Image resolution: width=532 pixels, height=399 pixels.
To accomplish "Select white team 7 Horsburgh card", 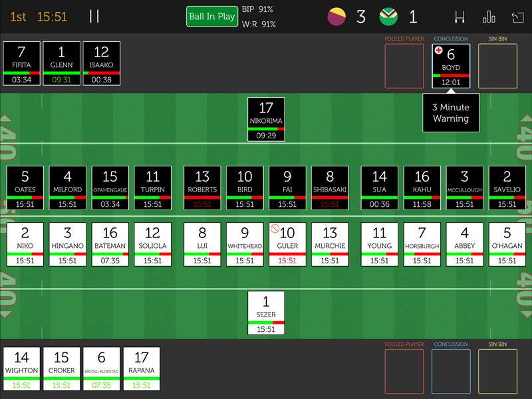I will tap(422, 244).
